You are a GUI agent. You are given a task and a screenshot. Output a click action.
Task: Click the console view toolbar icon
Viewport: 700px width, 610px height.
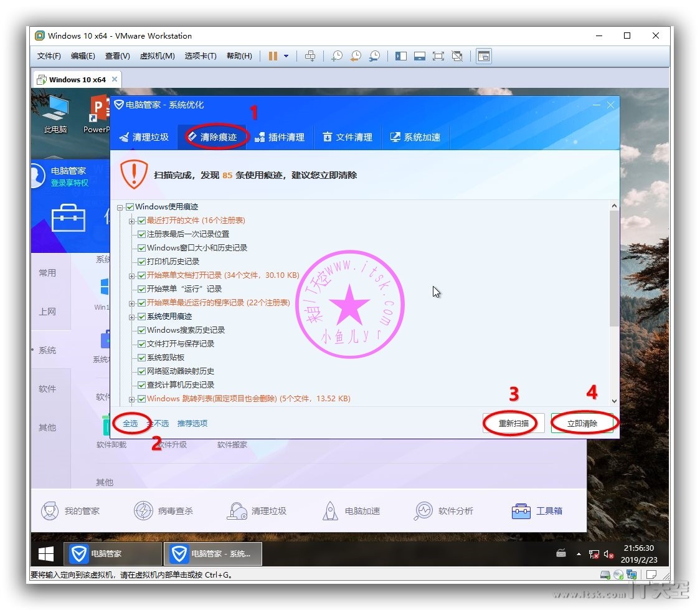click(484, 56)
